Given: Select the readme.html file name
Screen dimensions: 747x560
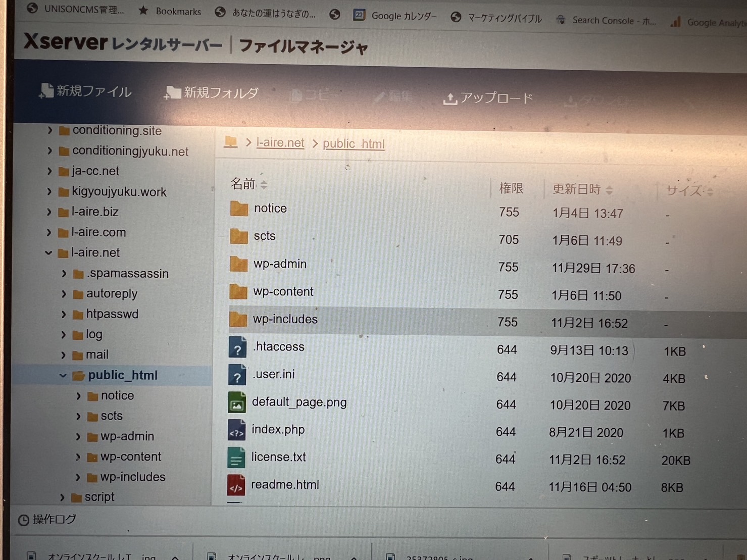Looking at the screenshot, I should tap(285, 484).
